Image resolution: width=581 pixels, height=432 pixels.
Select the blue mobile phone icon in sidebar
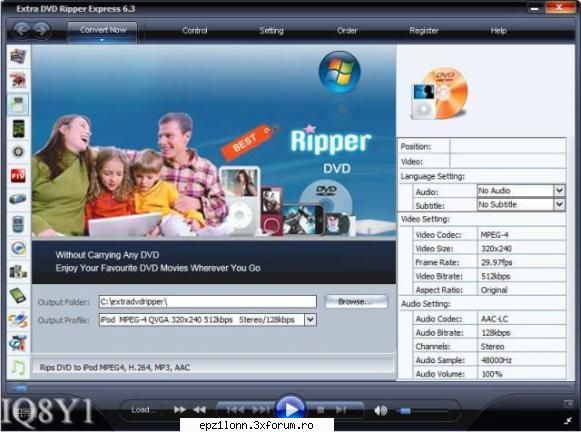pos(18,224)
